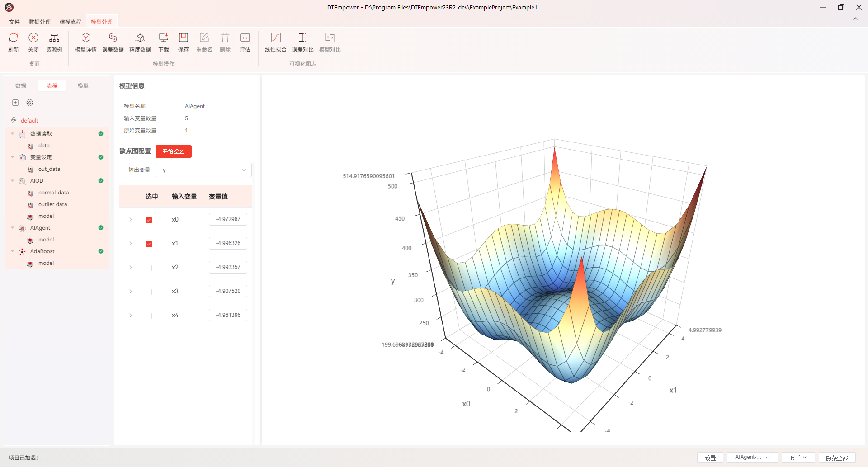868x467 pixels.
Task: Click the start plotting (开始绘图) button
Action: [174, 151]
